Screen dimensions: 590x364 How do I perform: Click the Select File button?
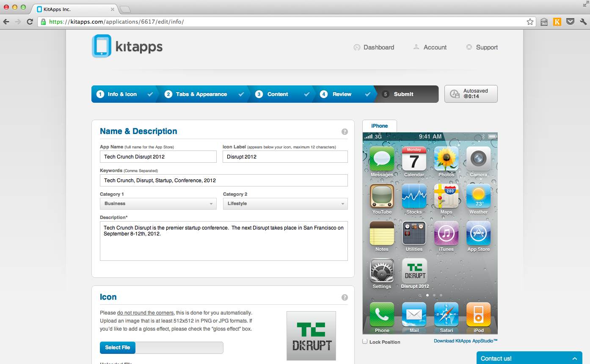click(x=118, y=348)
